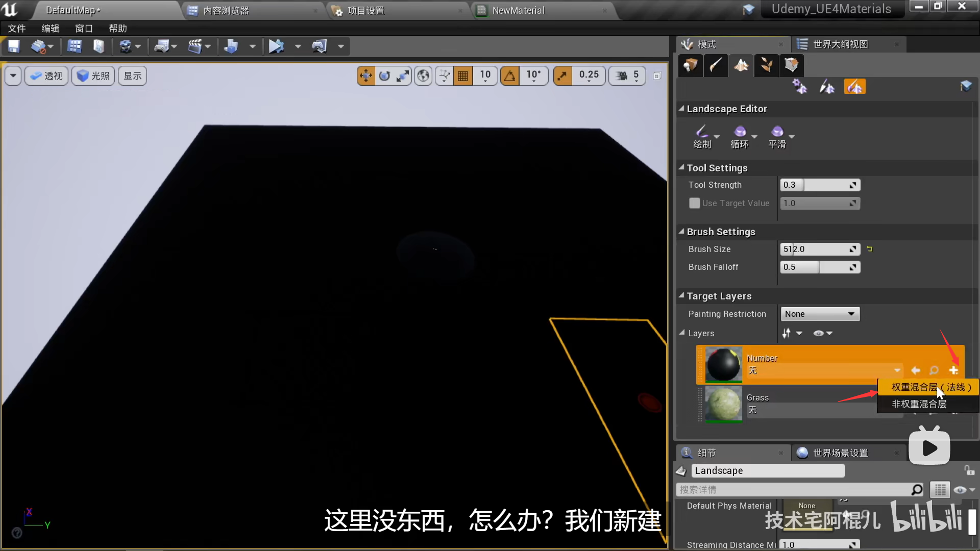Toggle the details panel lock icon
980x551 pixels.
click(x=969, y=470)
